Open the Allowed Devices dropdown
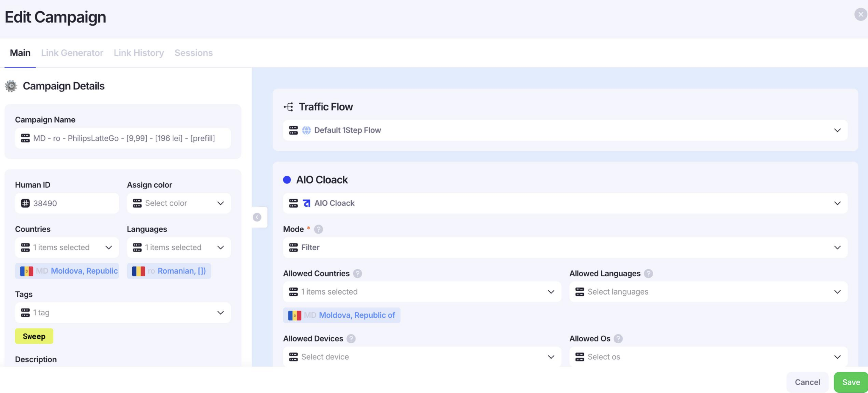Screen dimensions: 868x393 pyautogui.click(x=422, y=357)
